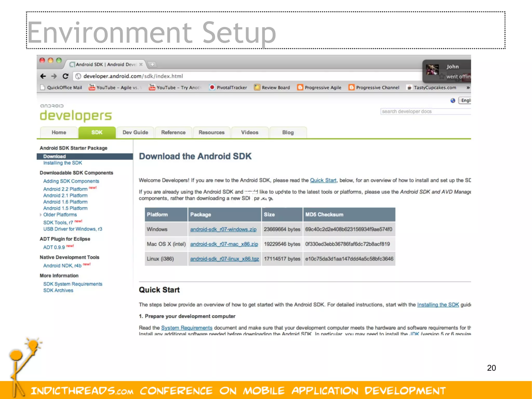Viewport: 532px width, 399px height.
Task: Expand the Older Platforms triangle
Action: tap(41, 215)
